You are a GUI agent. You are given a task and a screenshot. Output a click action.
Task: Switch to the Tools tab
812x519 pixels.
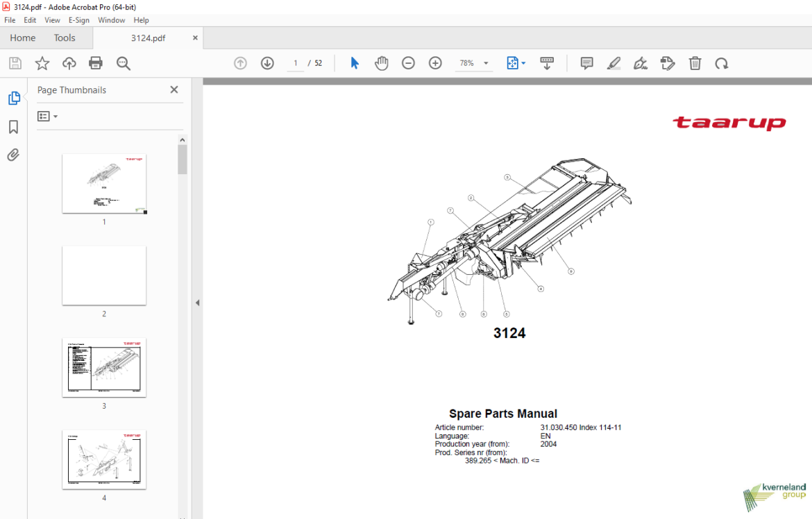tap(65, 37)
